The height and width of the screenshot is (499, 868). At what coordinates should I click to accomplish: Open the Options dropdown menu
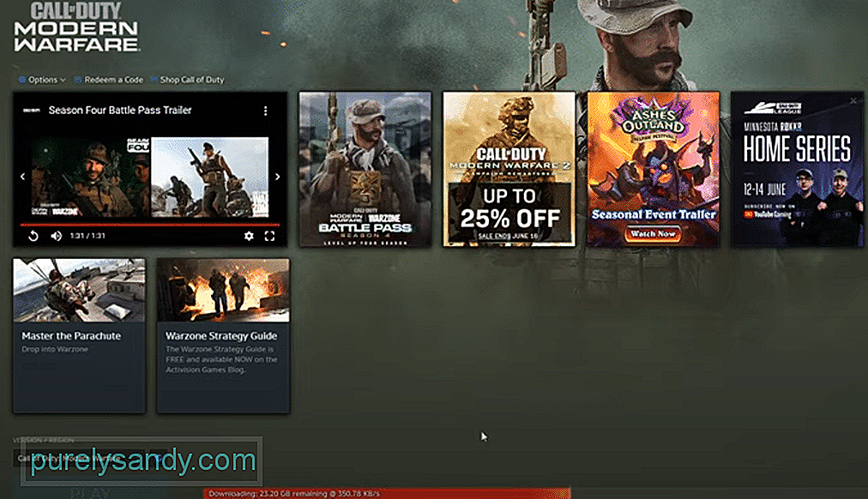click(x=42, y=80)
